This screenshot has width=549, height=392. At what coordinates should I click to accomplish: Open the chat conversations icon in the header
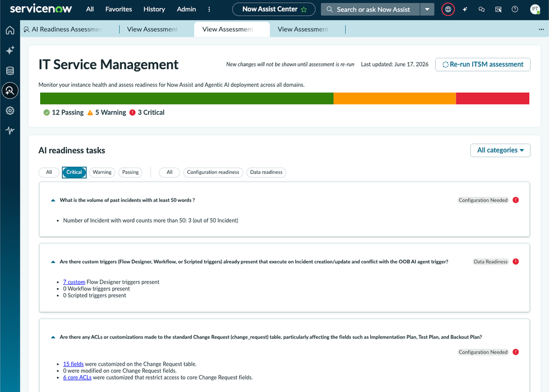pyautogui.click(x=481, y=9)
